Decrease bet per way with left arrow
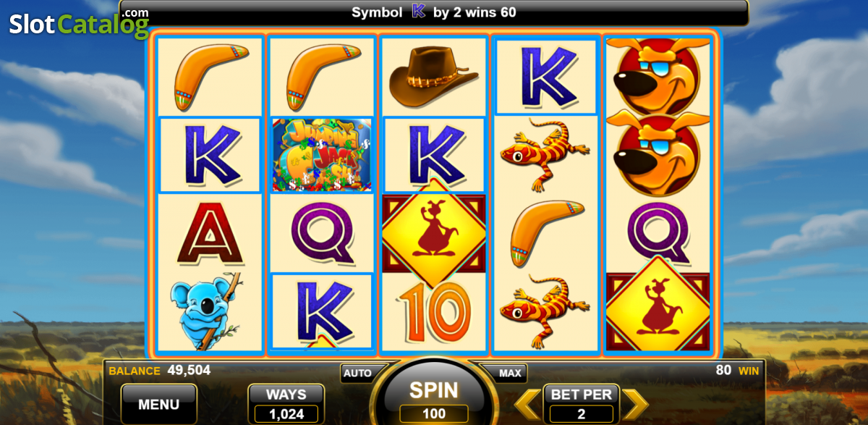The height and width of the screenshot is (425, 868). [527, 405]
